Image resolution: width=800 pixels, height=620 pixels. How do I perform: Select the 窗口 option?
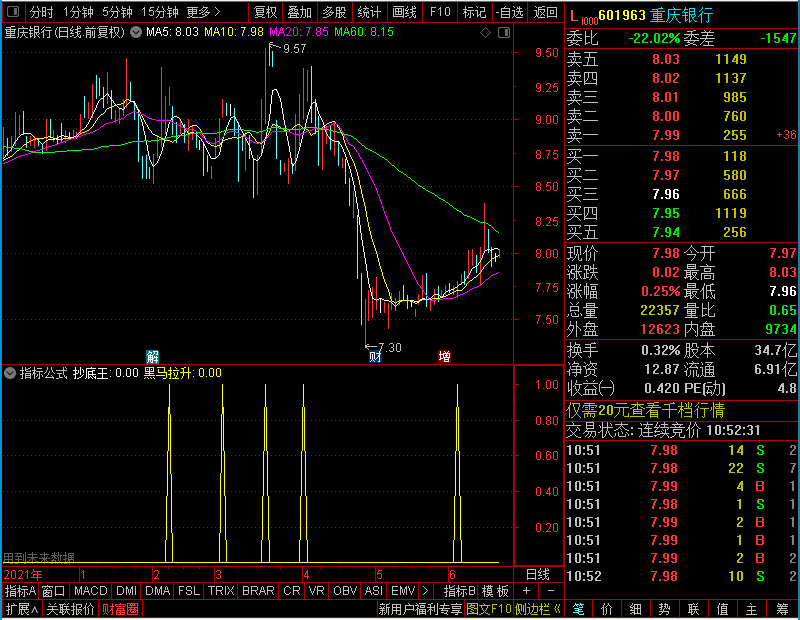pyautogui.click(x=54, y=591)
